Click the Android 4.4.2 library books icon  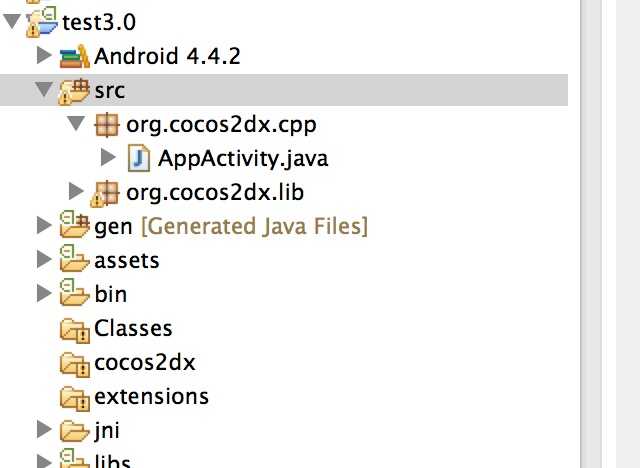click(75, 56)
